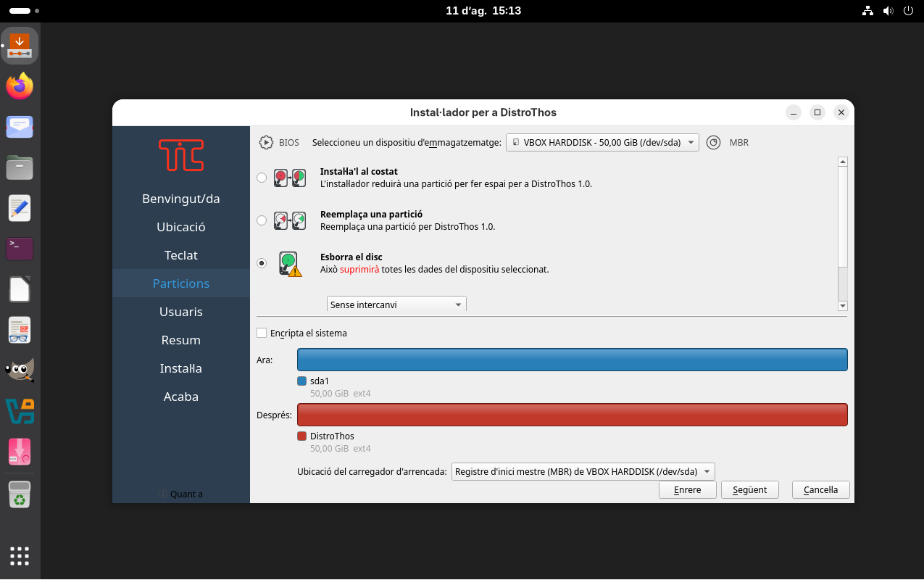Enable 'Encripta el sistema' checkbox

pyautogui.click(x=262, y=333)
